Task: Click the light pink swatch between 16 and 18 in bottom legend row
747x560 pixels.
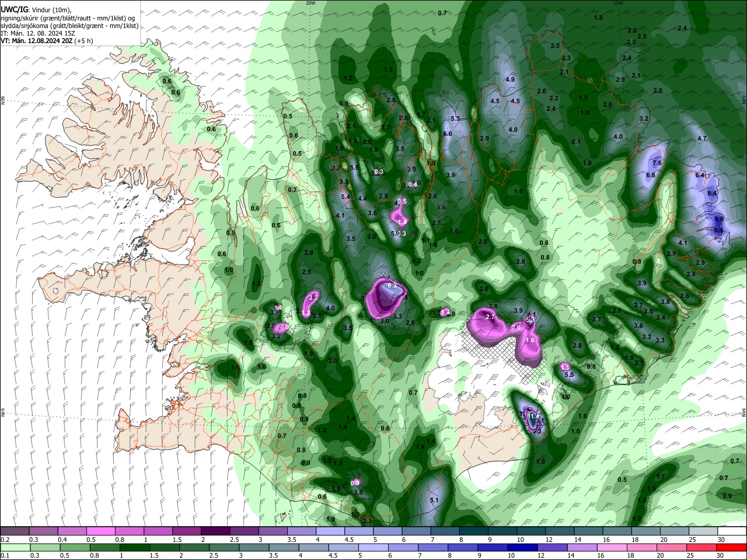Action: tap(612, 547)
